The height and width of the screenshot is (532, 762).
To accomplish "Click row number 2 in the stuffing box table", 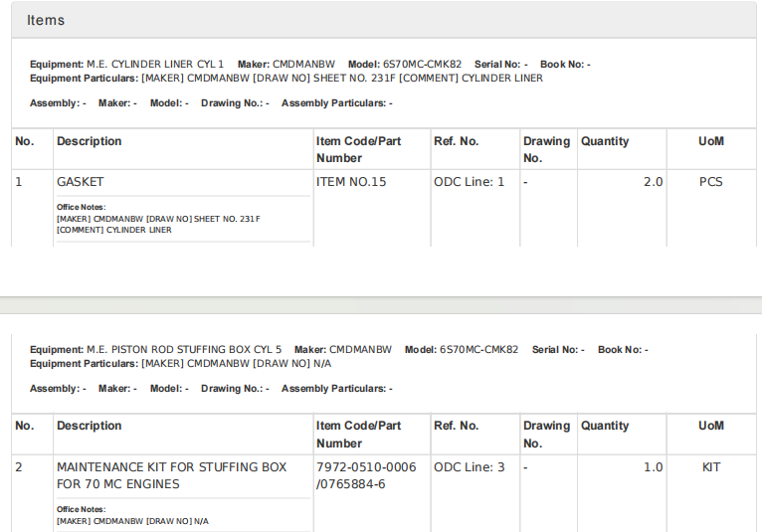I will click(19, 466).
